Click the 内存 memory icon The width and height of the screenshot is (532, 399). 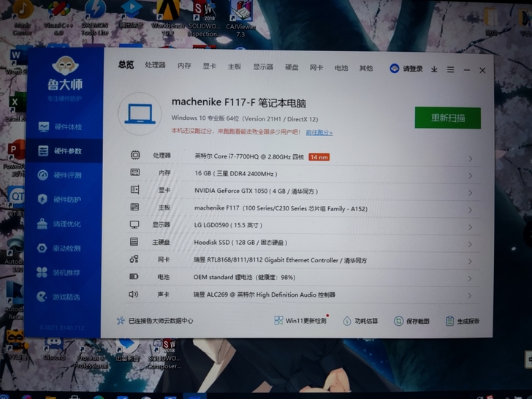[x=135, y=172]
